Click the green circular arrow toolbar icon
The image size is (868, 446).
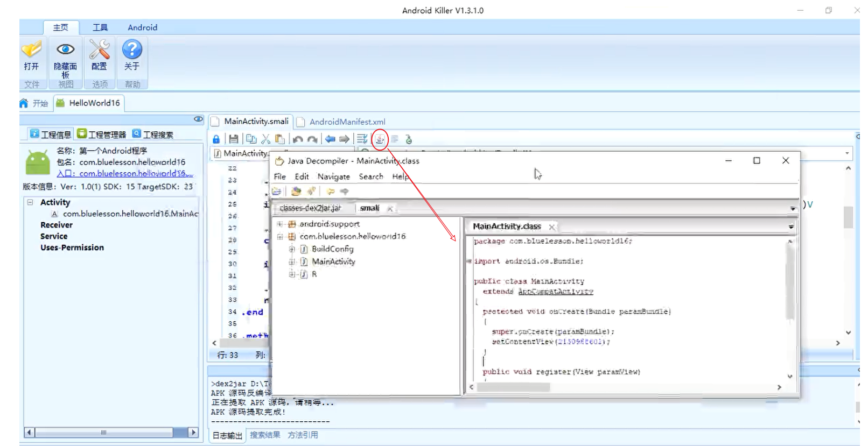[409, 139]
